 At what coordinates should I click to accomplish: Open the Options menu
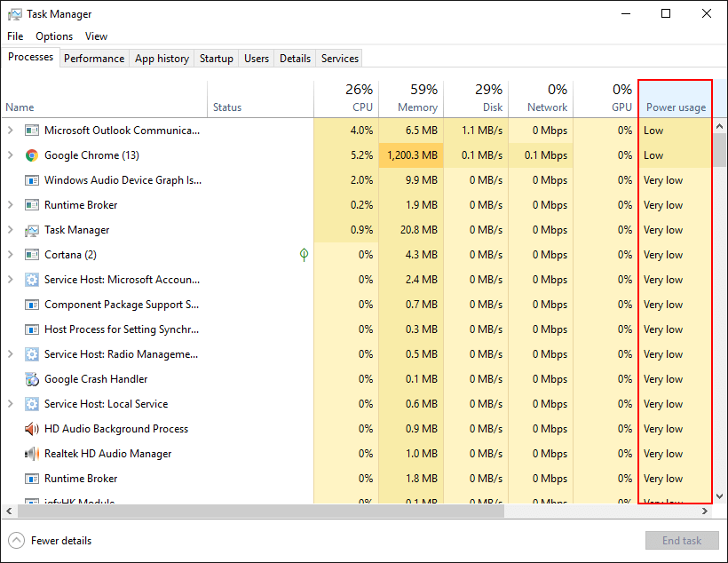(54, 36)
